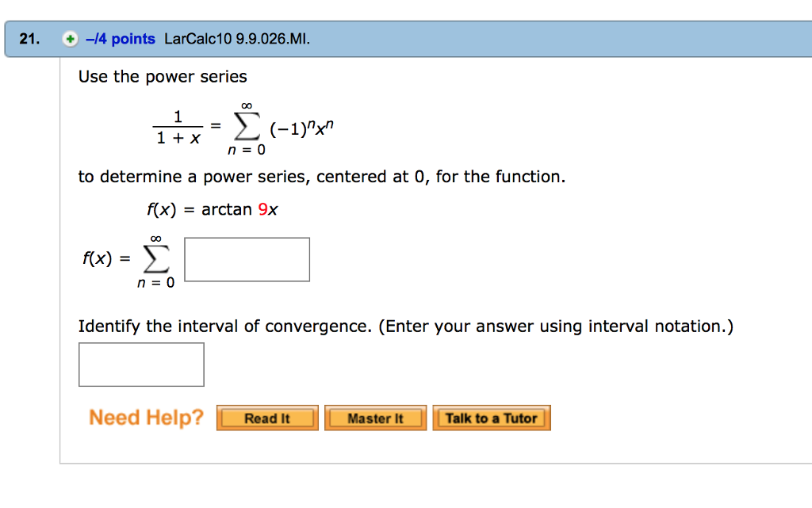Launch the Master It tutorial button
812x508 pixels.
pos(375,418)
